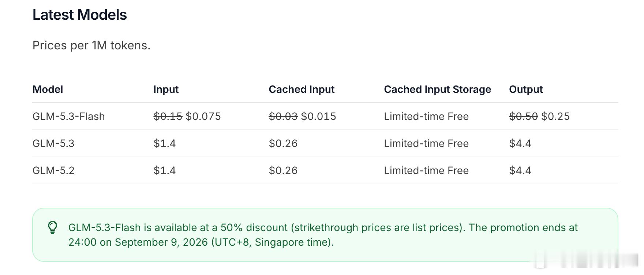Click the Cached Input Storage header
This screenshot has width=644, height=275.
click(x=438, y=90)
